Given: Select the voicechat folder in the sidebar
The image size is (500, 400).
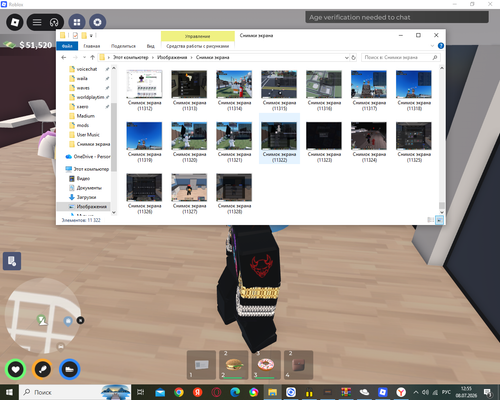Looking at the screenshot, I should [x=87, y=69].
